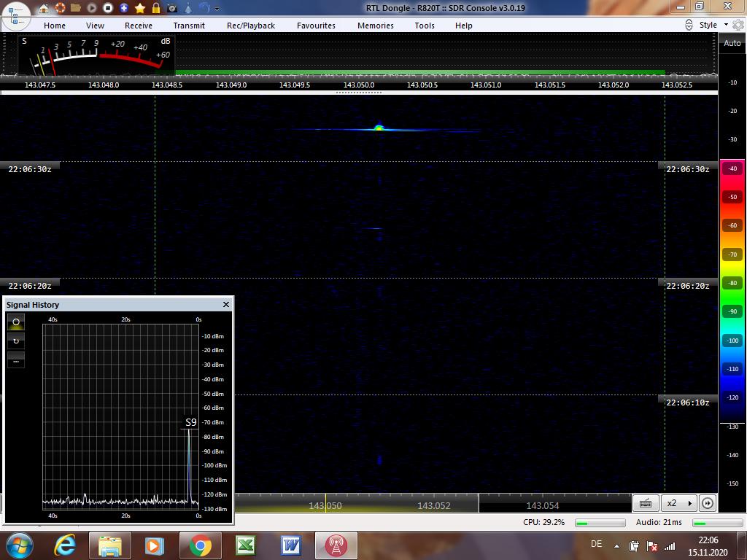Click the padlock lock icon
This screenshot has width=747, height=560.
[x=156, y=8]
